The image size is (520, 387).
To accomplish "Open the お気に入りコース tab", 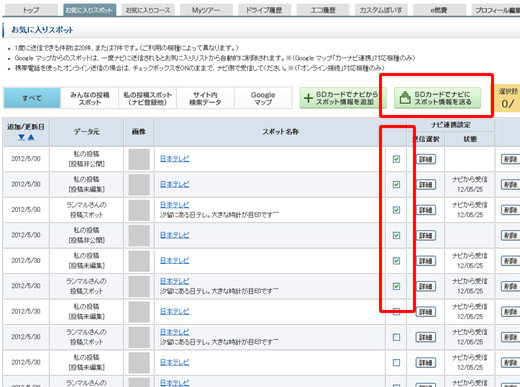I will coord(148,10).
